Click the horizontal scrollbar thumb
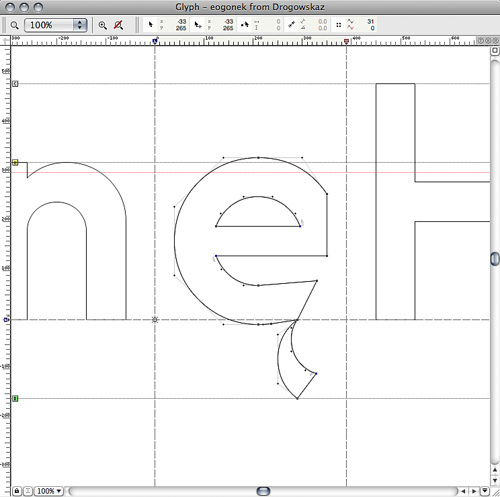Viewport: 500px width, 497px height. point(263,491)
